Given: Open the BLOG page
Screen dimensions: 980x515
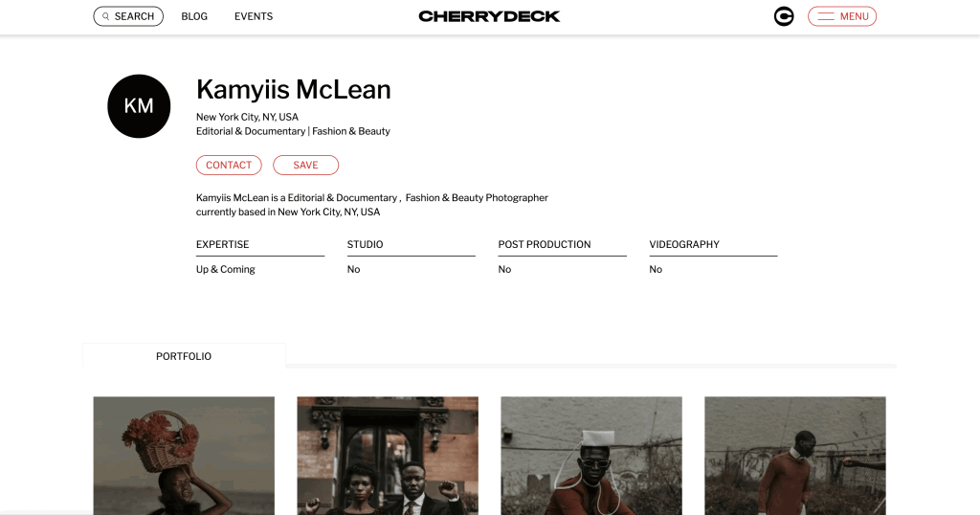Looking at the screenshot, I should (194, 16).
